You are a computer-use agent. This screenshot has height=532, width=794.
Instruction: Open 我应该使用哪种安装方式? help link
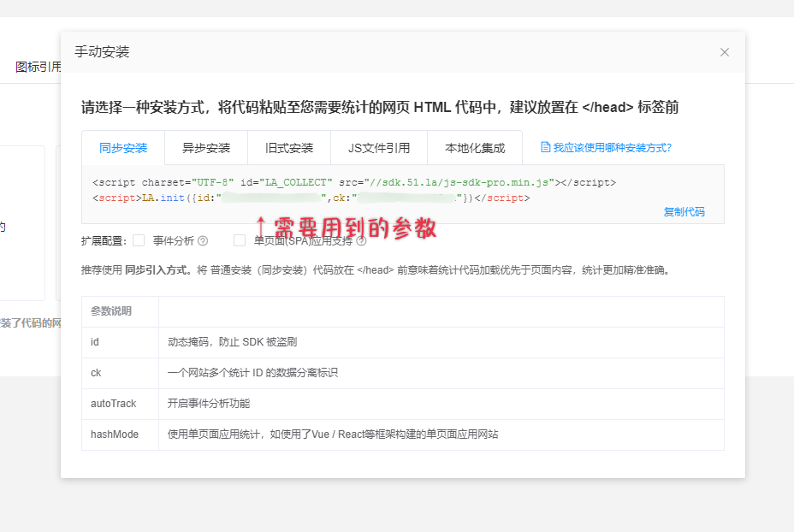tap(612, 148)
